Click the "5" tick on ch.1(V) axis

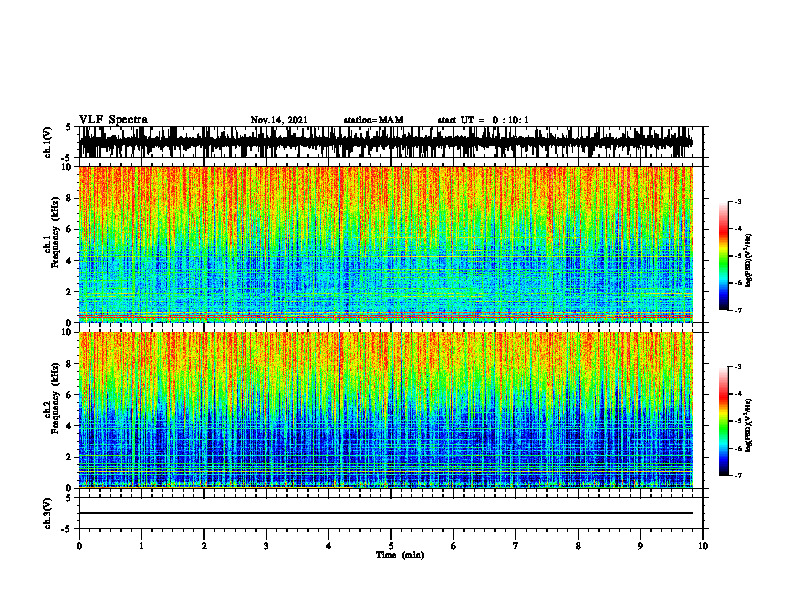click(x=69, y=127)
